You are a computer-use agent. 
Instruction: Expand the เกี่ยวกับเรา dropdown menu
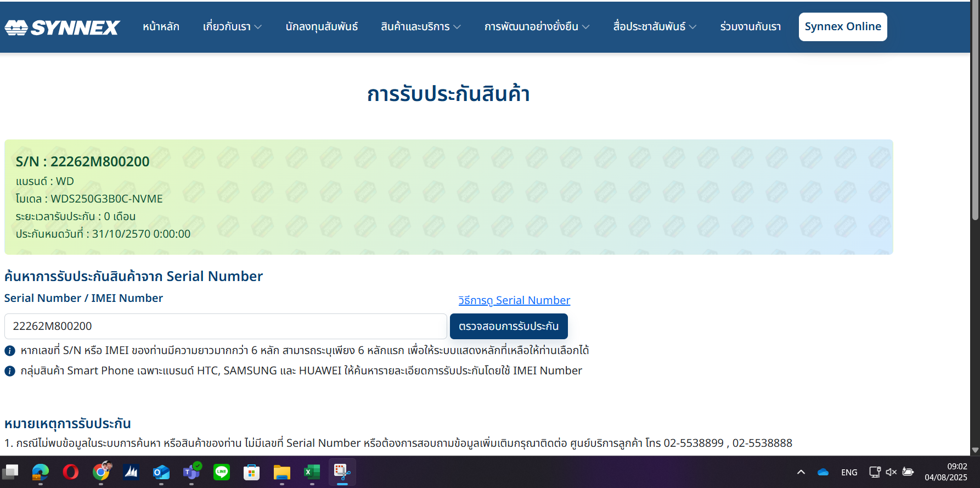[232, 27]
